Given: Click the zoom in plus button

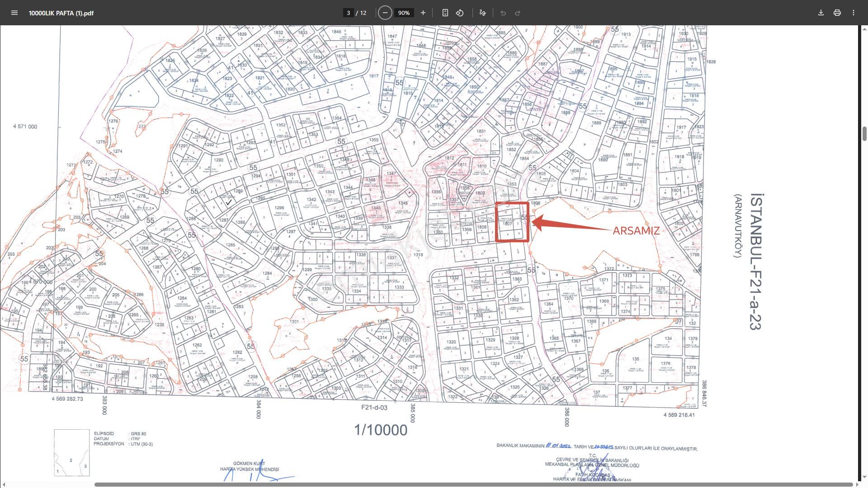Looking at the screenshot, I should 423,13.
